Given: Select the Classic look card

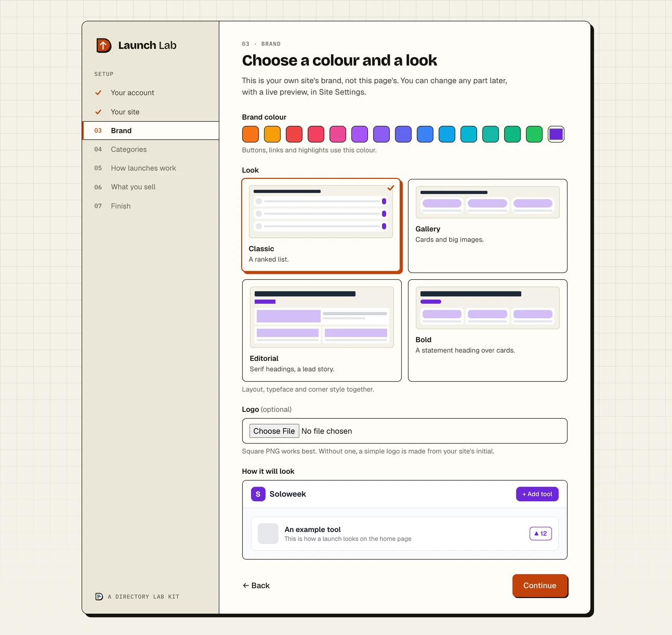Looking at the screenshot, I should (322, 226).
